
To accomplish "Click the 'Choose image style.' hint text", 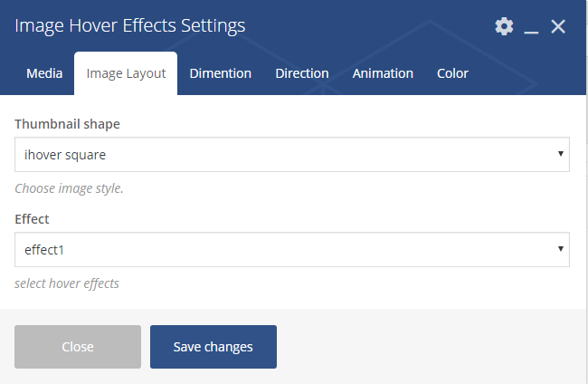I will click(x=69, y=188).
